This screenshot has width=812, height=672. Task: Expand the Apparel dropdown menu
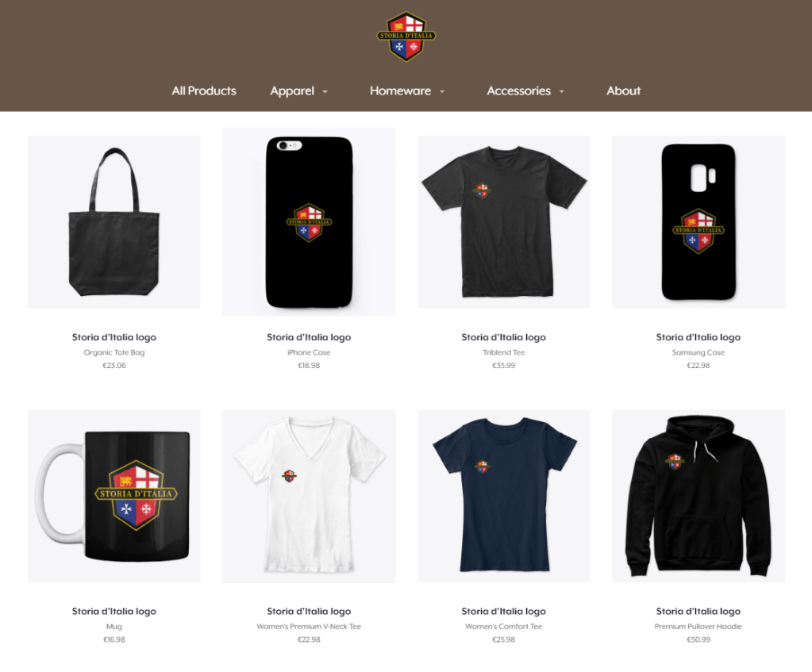click(298, 90)
